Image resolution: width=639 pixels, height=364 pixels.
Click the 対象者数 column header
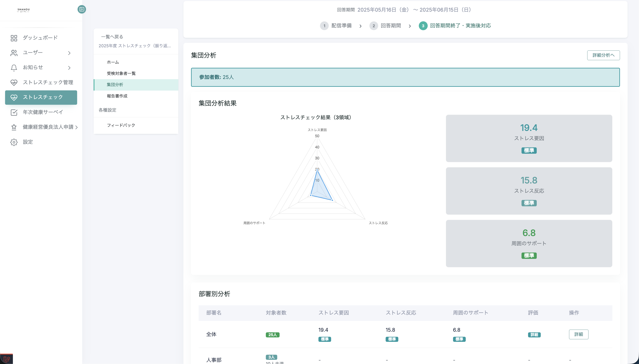point(276,313)
